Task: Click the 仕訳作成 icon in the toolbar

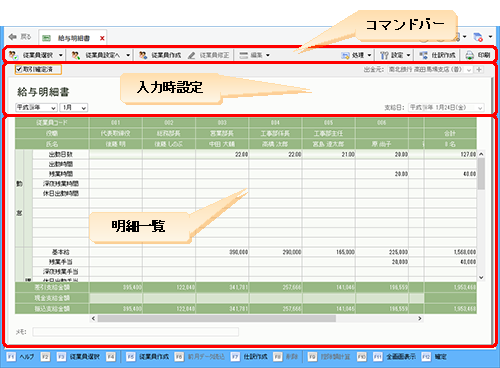Action: click(x=423, y=55)
